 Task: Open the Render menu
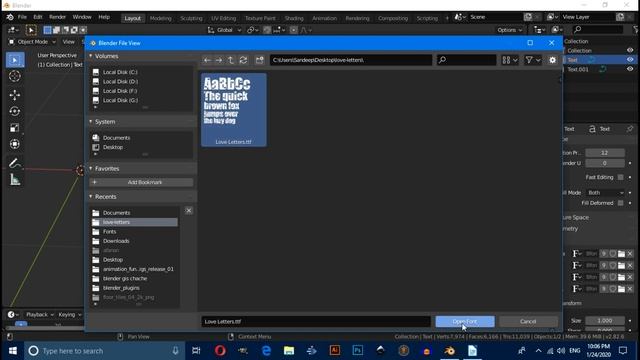click(x=57, y=17)
